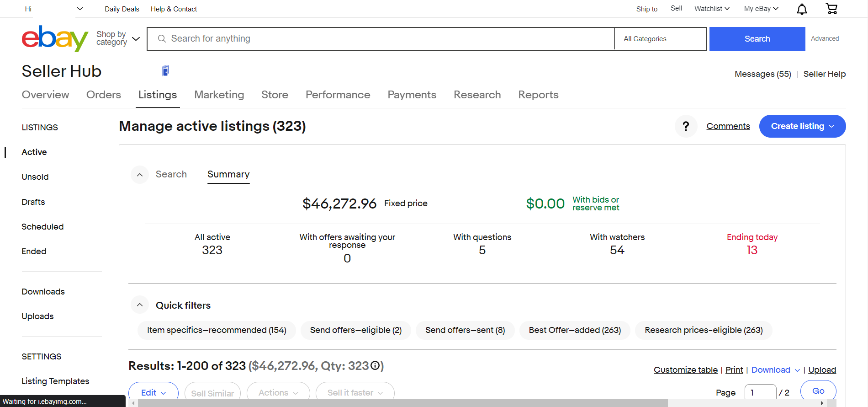
Task: Click the Advanced search link
Action: click(825, 38)
